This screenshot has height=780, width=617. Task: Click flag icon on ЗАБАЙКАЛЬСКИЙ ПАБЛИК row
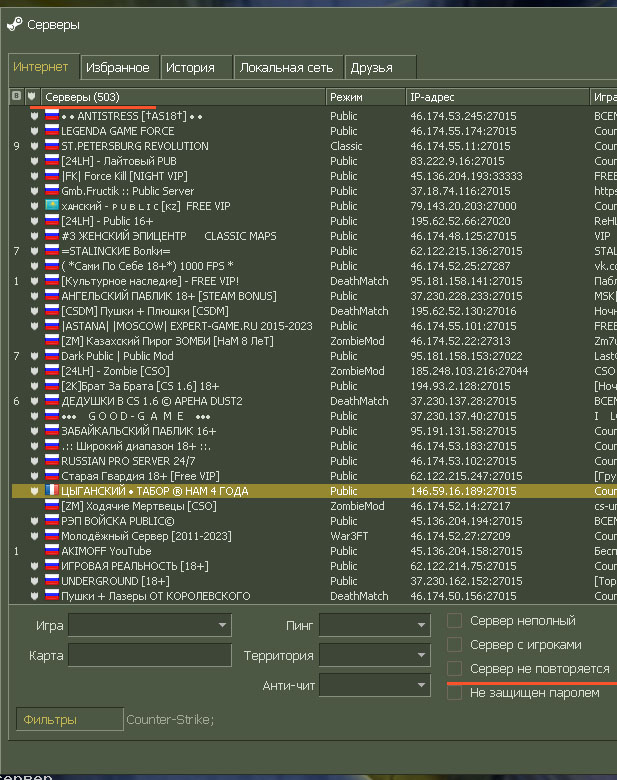(52, 431)
